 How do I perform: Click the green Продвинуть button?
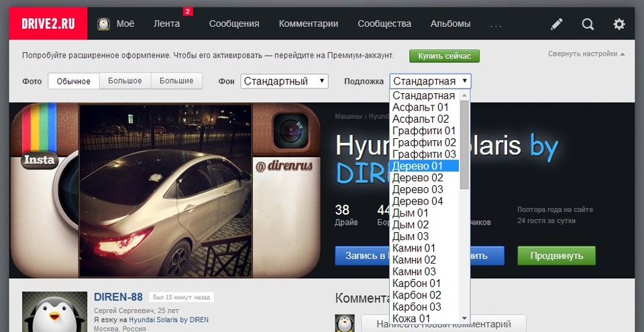(557, 256)
